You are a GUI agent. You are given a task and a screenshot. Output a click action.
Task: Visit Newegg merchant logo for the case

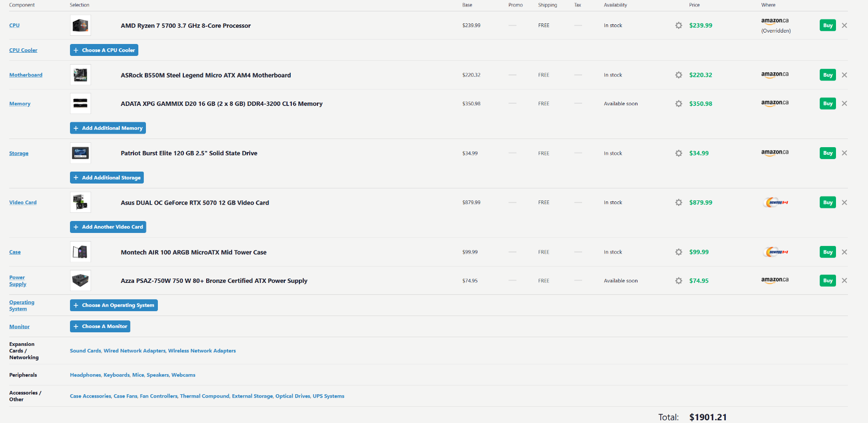pos(776,252)
